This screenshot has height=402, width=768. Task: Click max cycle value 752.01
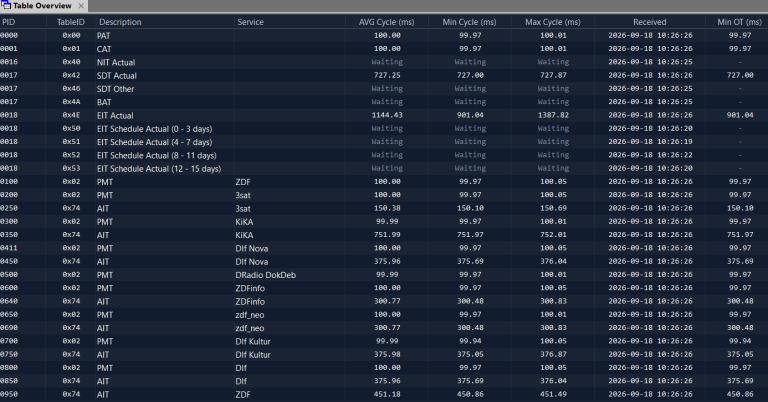(x=553, y=235)
